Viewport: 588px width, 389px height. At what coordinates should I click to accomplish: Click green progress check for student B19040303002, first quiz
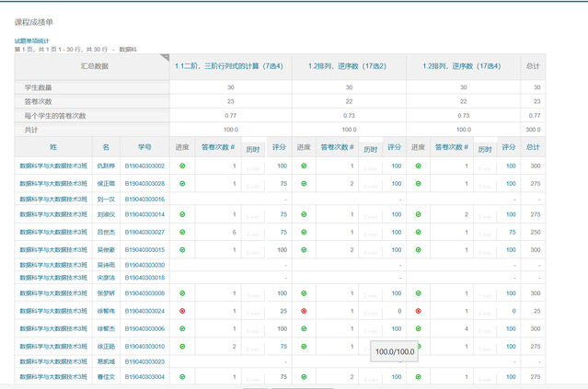(182, 166)
